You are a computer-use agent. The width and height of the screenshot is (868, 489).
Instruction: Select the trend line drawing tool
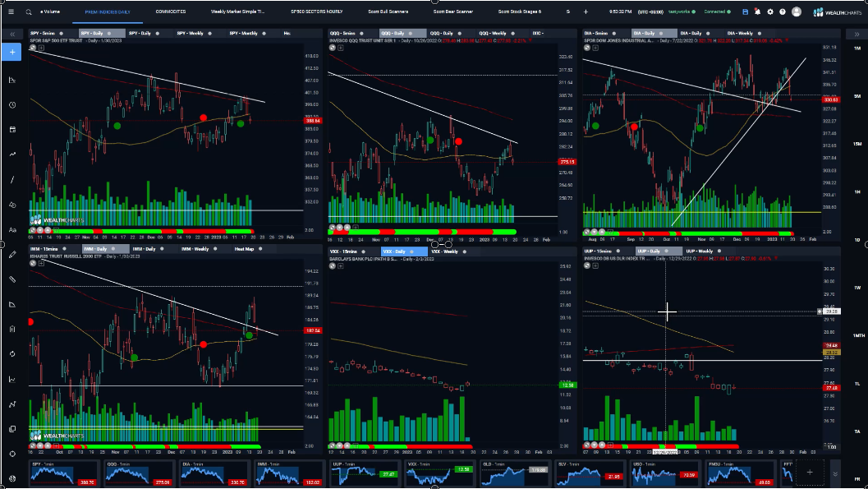[12, 179]
